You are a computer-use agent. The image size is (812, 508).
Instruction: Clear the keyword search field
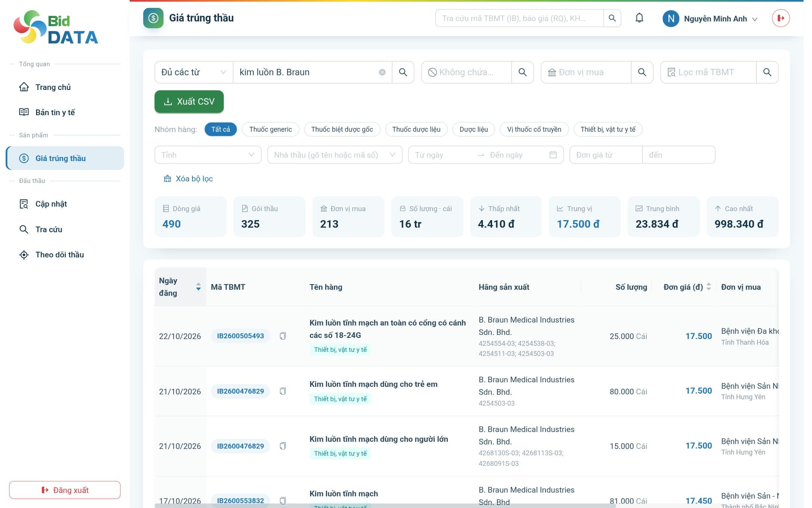click(x=382, y=72)
